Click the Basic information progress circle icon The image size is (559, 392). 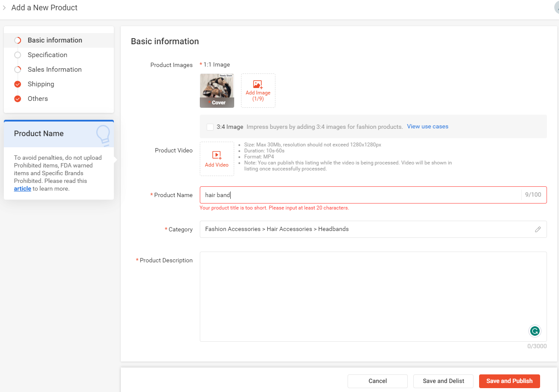(18, 40)
